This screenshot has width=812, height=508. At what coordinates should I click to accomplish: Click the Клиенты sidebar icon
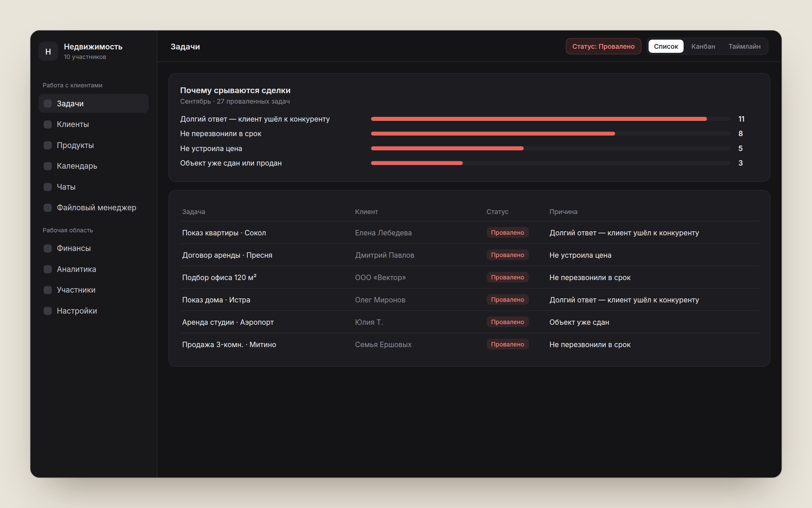[x=48, y=124]
